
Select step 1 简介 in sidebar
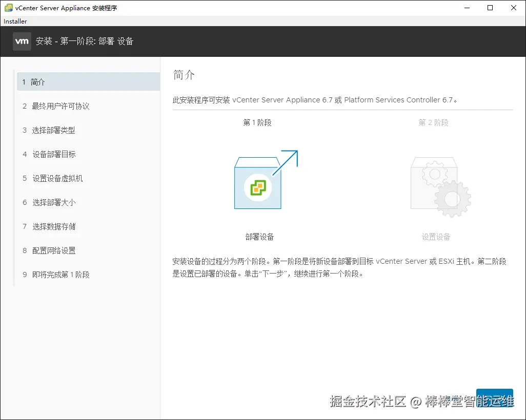[x=88, y=82]
